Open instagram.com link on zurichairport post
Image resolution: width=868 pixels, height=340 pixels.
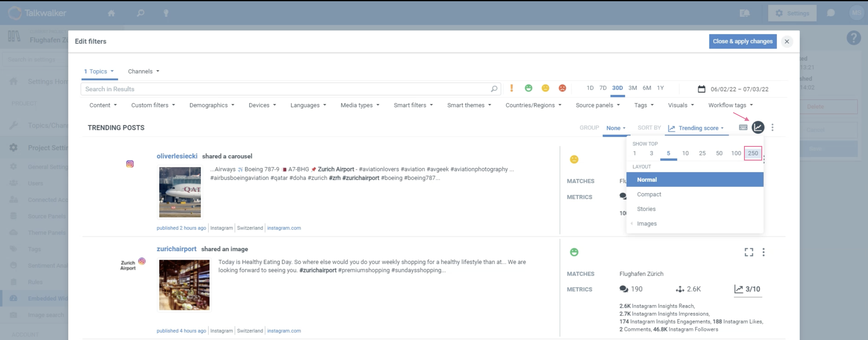(x=284, y=331)
